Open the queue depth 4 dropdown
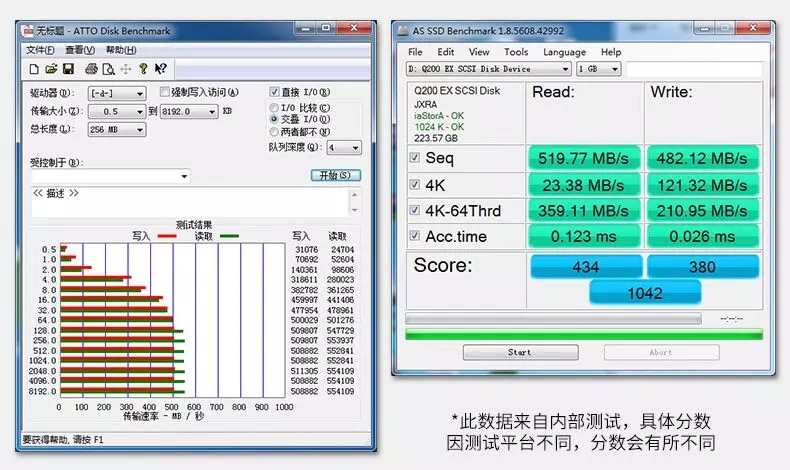 click(x=344, y=148)
